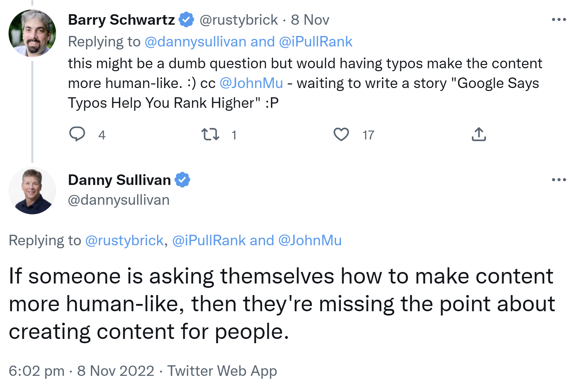
Task: Open Barry Schwartz's profile picture
Action: [32, 33]
